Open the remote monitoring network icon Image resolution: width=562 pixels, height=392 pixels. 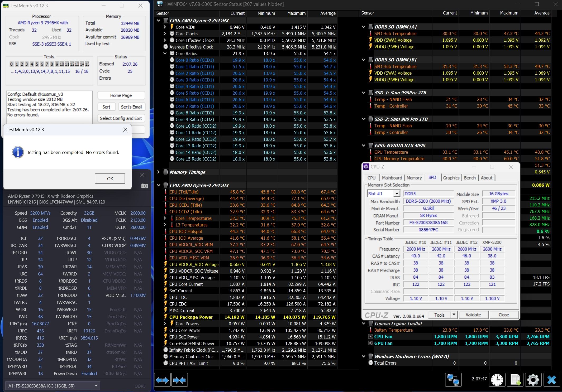453,380
